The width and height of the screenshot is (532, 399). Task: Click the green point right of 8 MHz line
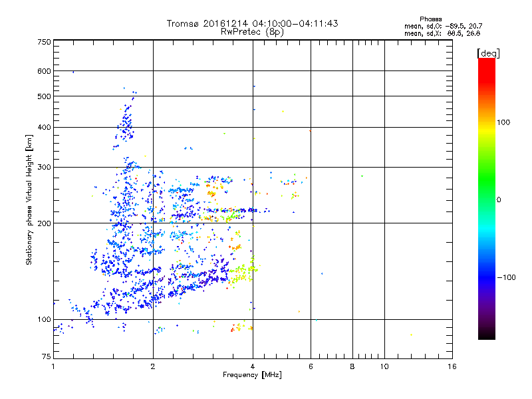pyautogui.click(x=362, y=176)
